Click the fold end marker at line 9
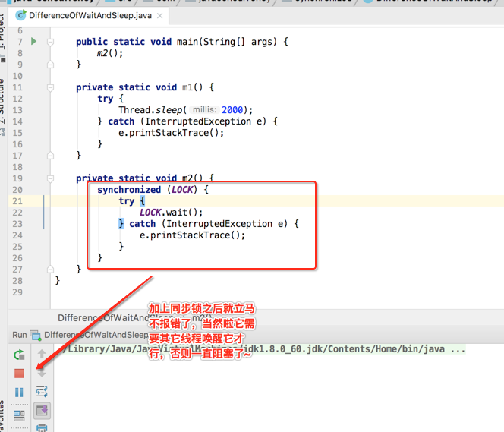The width and height of the screenshot is (504, 432). tap(50, 65)
